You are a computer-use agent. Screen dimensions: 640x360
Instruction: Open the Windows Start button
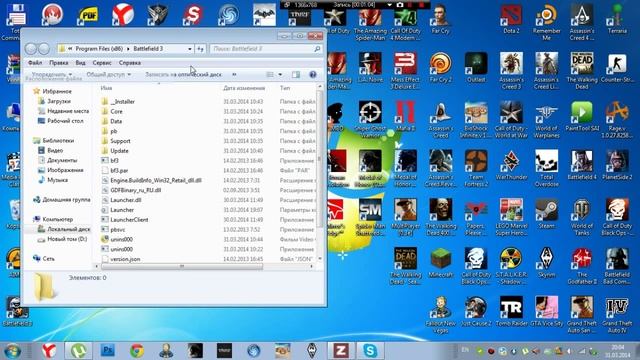point(12,351)
